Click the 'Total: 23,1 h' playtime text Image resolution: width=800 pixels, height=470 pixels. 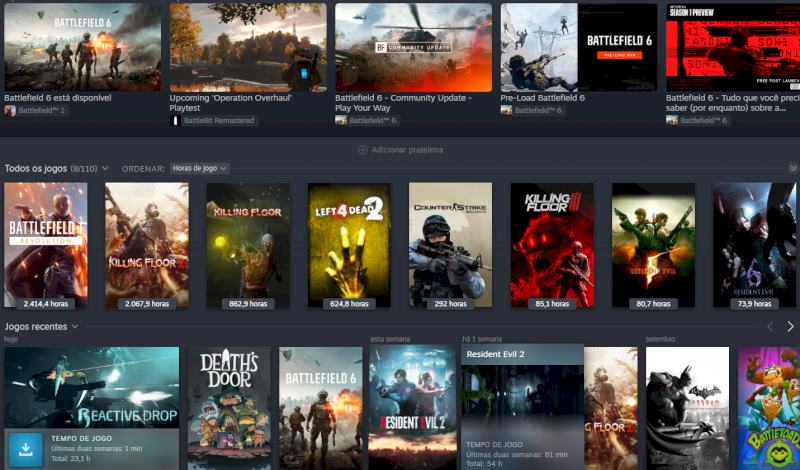(71, 459)
